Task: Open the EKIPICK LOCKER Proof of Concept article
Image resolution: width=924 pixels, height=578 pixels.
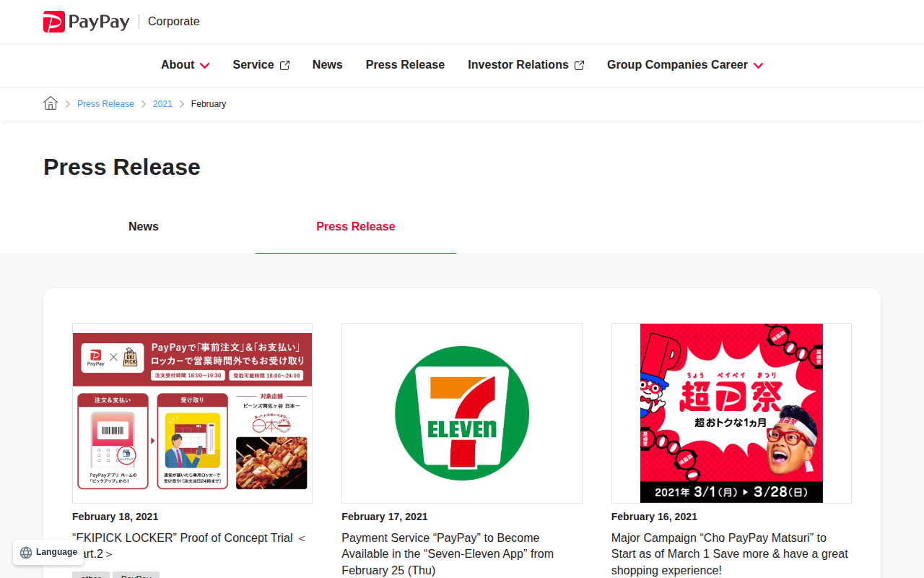Action: click(189, 545)
